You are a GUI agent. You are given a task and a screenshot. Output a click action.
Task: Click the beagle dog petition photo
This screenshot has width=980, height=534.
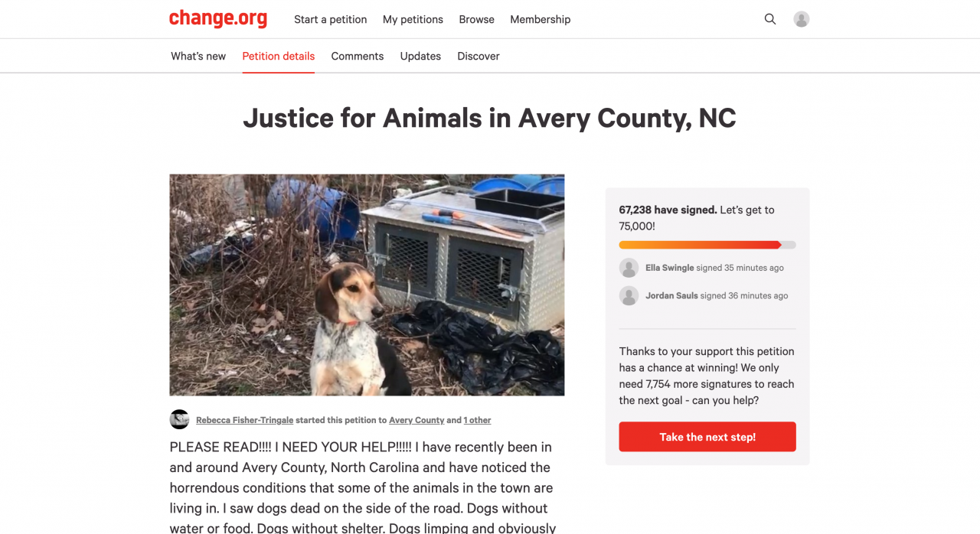coord(367,285)
